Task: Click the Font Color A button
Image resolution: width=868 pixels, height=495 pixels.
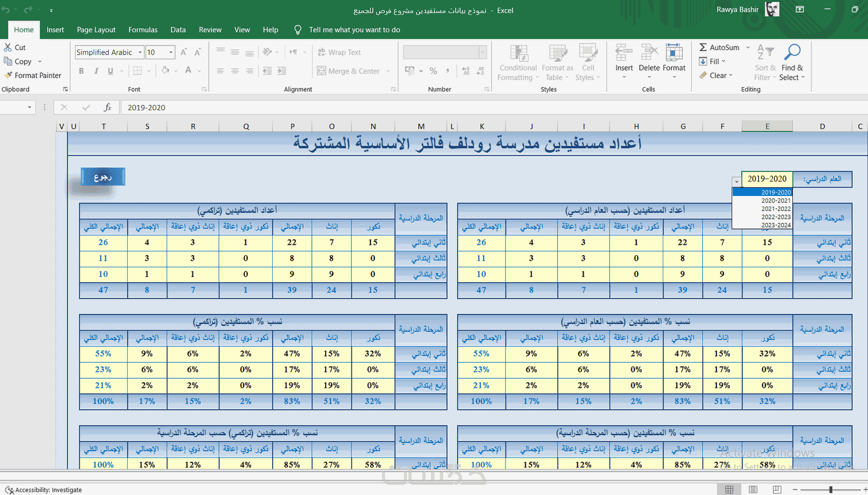Action: (188, 70)
